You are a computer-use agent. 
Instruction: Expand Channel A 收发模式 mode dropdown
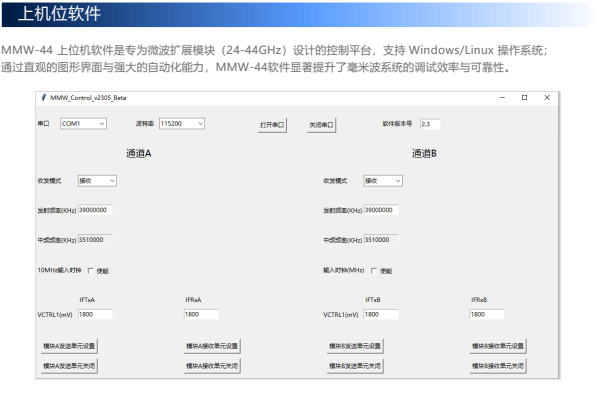pyautogui.click(x=97, y=181)
